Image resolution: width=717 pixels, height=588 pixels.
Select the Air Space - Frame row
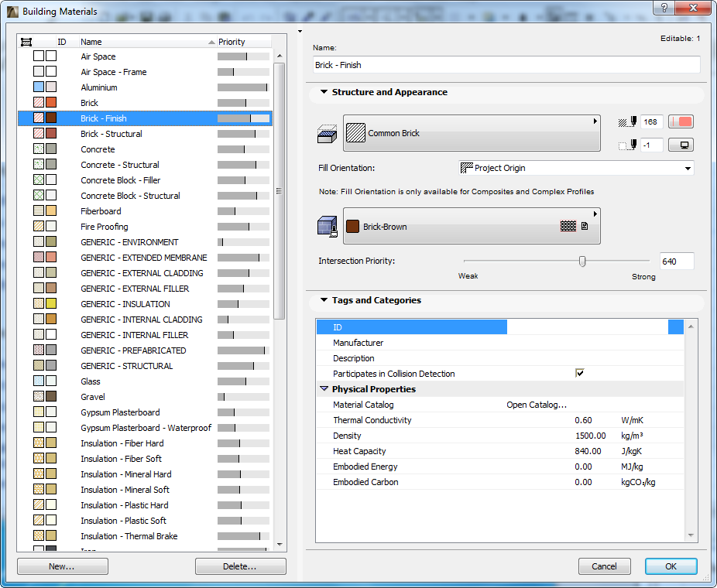point(145,72)
